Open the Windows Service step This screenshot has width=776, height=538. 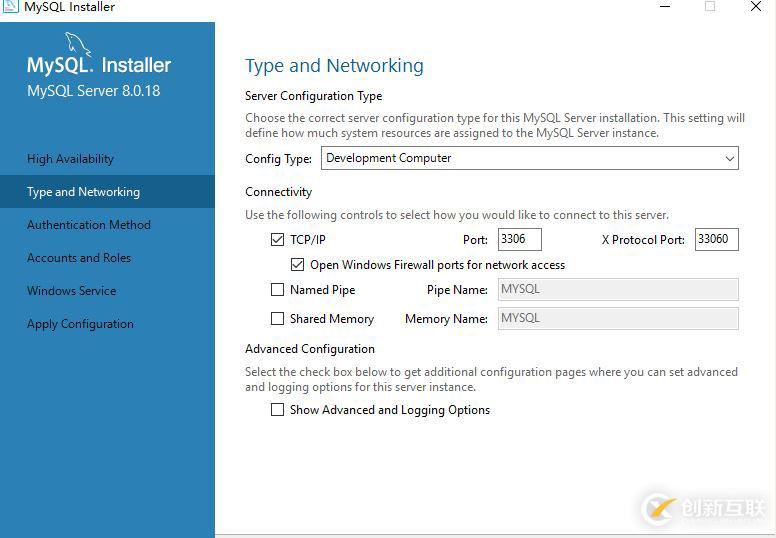pyautogui.click(x=71, y=291)
